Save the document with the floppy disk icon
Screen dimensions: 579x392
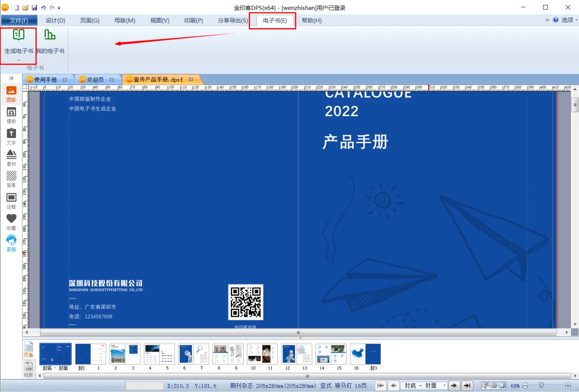(x=34, y=8)
